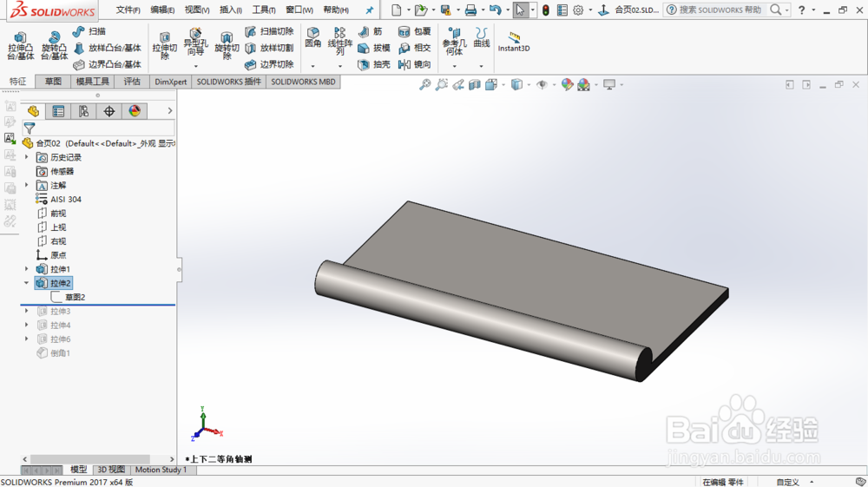Click the Draft (拔模) tool
Screen dimensions: 868x487
pos(374,48)
